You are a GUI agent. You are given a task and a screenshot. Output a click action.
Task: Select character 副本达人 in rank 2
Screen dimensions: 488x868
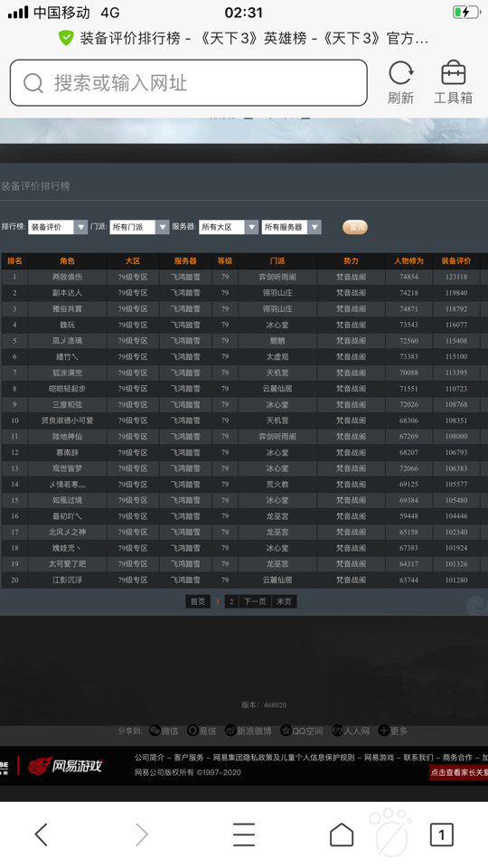(x=67, y=293)
